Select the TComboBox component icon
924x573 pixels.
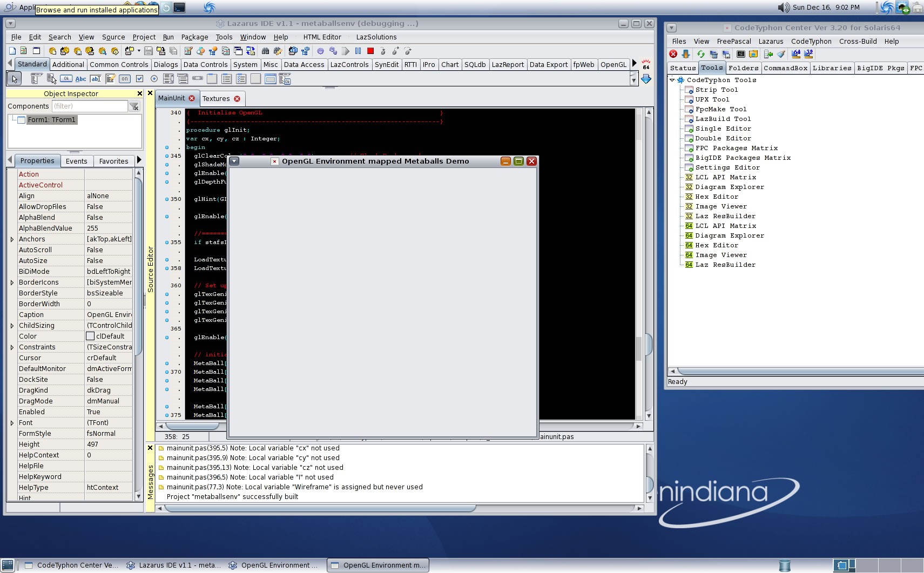[x=183, y=79]
